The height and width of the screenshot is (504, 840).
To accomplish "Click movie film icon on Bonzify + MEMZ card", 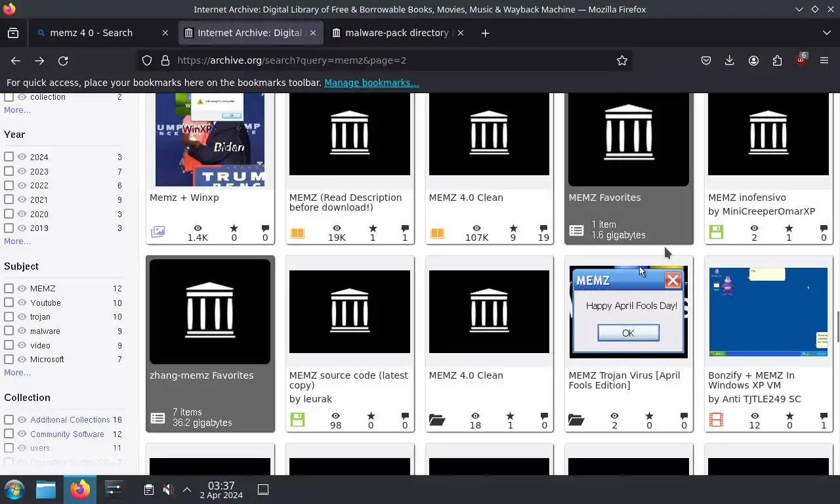I will [x=716, y=420].
